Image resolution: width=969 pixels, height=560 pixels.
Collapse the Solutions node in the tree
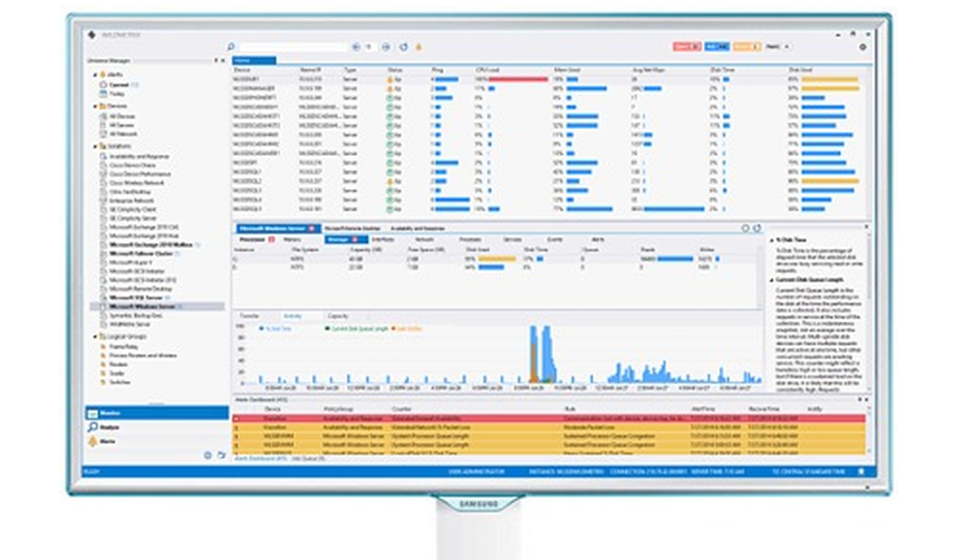tap(95, 146)
